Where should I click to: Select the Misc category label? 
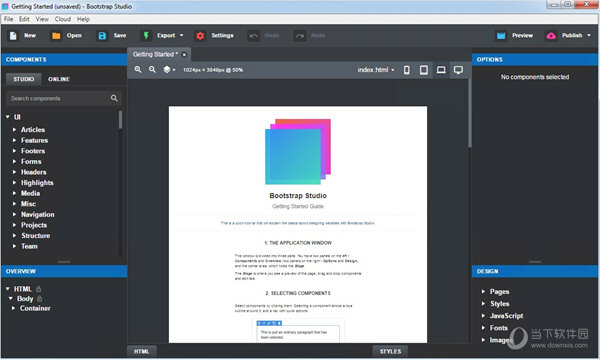28,204
